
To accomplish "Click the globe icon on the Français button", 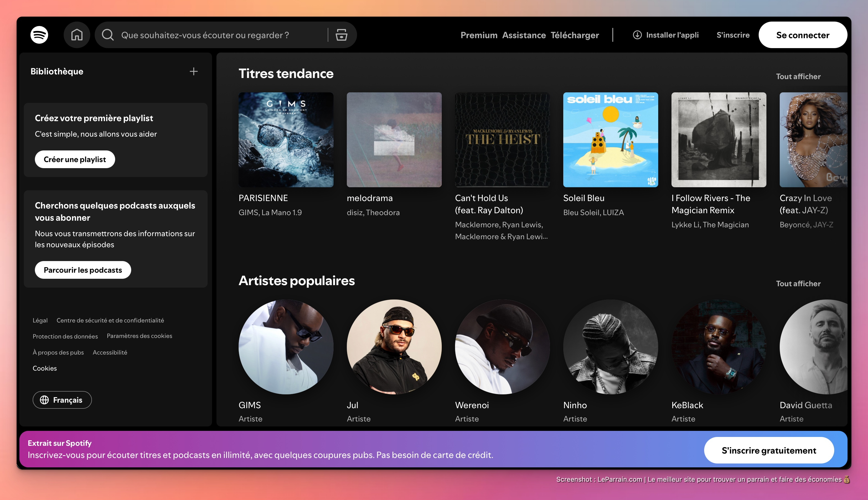I will pos(45,400).
